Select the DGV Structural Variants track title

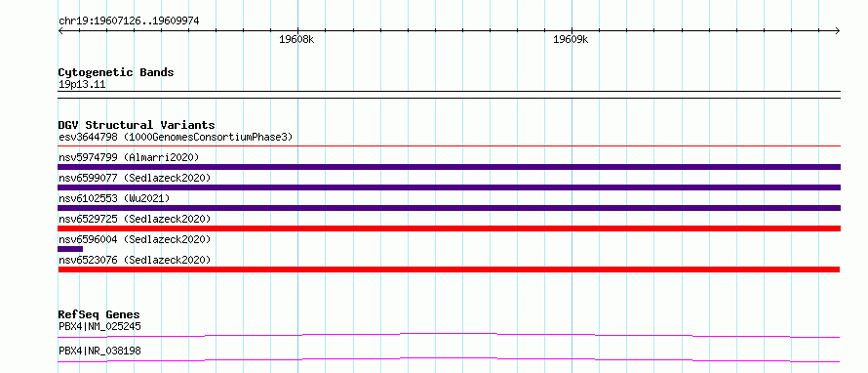[x=137, y=125]
